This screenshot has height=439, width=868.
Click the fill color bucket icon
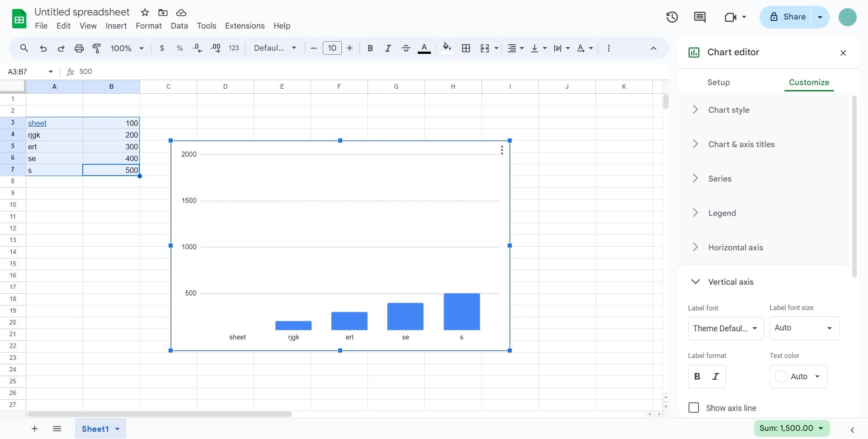point(447,48)
